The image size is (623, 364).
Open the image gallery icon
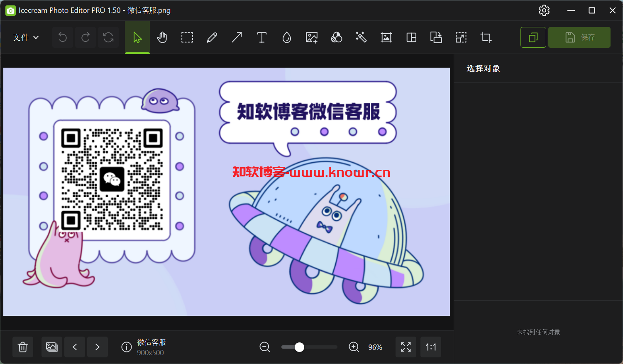52,347
